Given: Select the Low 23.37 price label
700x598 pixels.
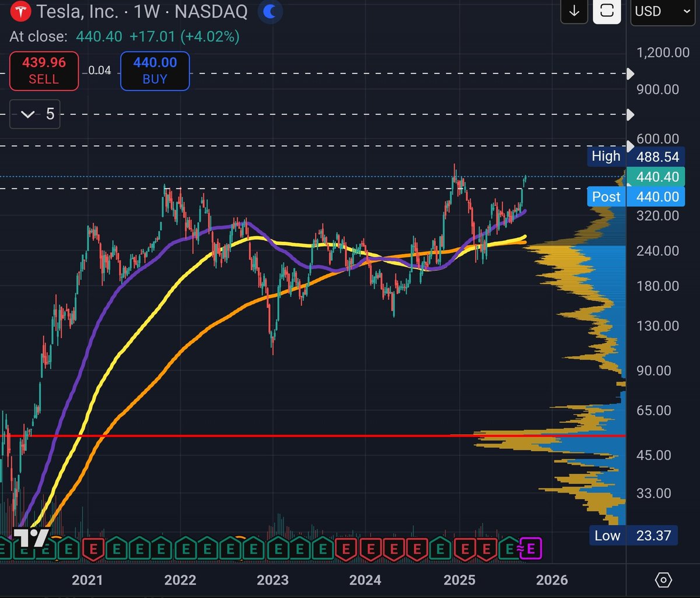Looking at the screenshot, I should [x=635, y=536].
